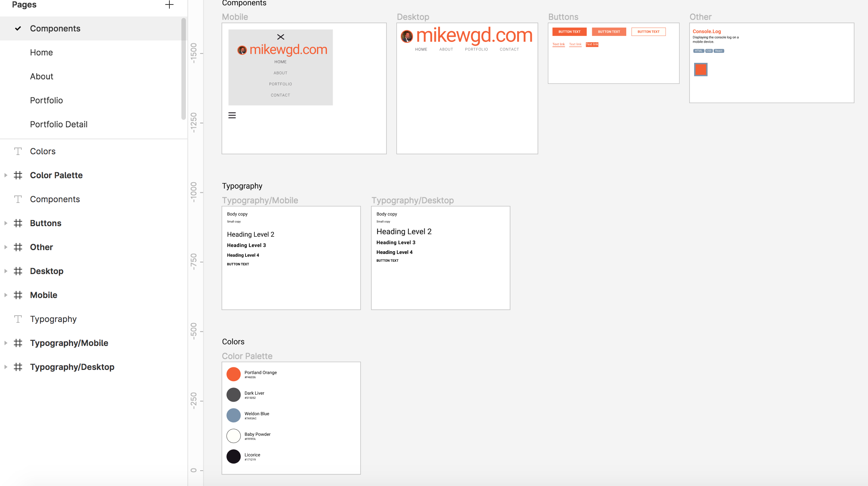
Task: Expand the Desktop layer
Action: point(6,271)
